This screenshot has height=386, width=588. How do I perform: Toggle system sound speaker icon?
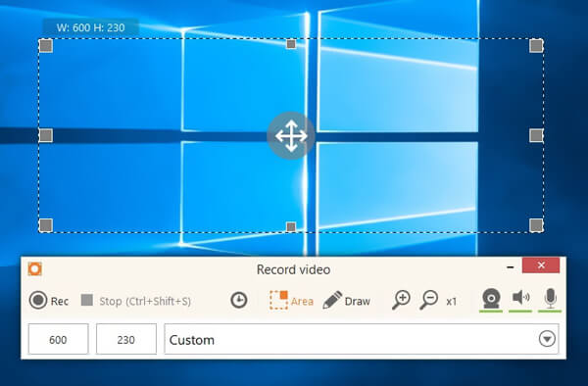click(520, 300)
